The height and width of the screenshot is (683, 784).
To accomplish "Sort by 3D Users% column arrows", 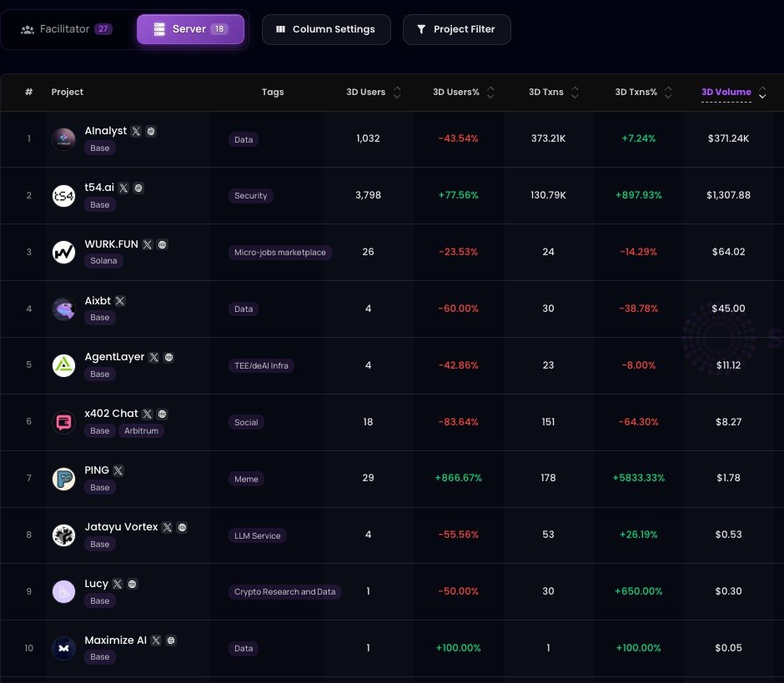I will pyautogui.click(x=490, y=93).
